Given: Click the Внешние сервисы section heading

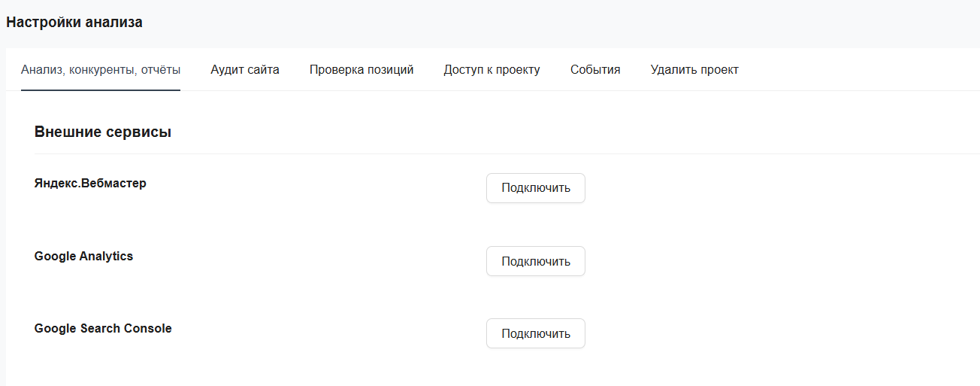Looking at the screenshot, I should click(103, 132).
